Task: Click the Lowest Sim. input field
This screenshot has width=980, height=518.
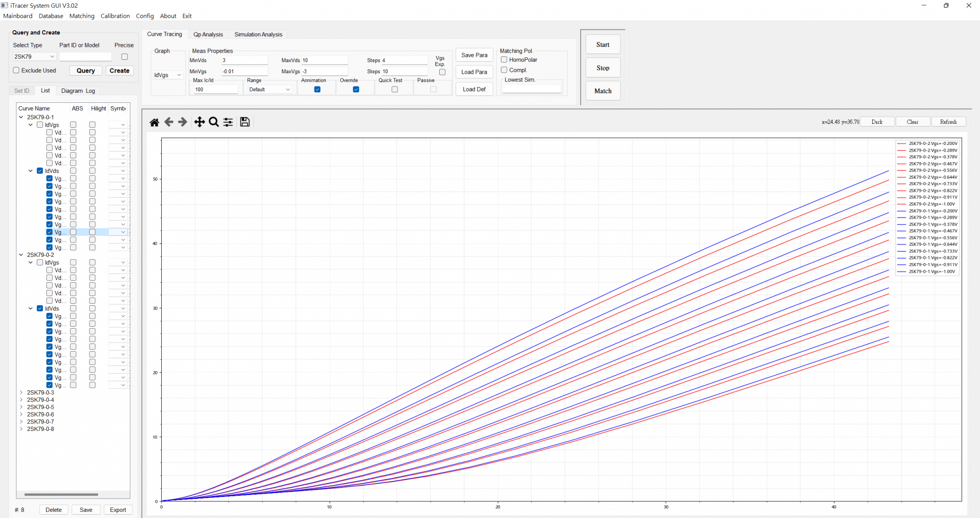Action: pos(532,89)
